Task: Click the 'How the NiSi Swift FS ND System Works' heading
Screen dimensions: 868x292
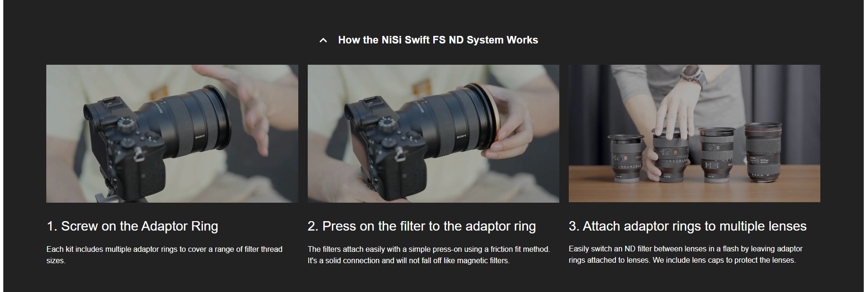Action: 438,40
